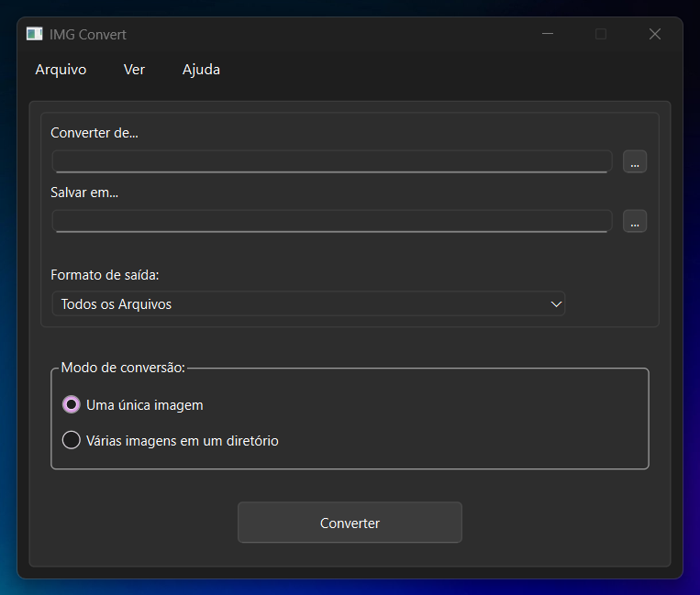Image resolution: width=700 pixels, height=595 pixels.
Task: Select the Várias imagens em um diretório radio
Action: (x=72, y=441)
